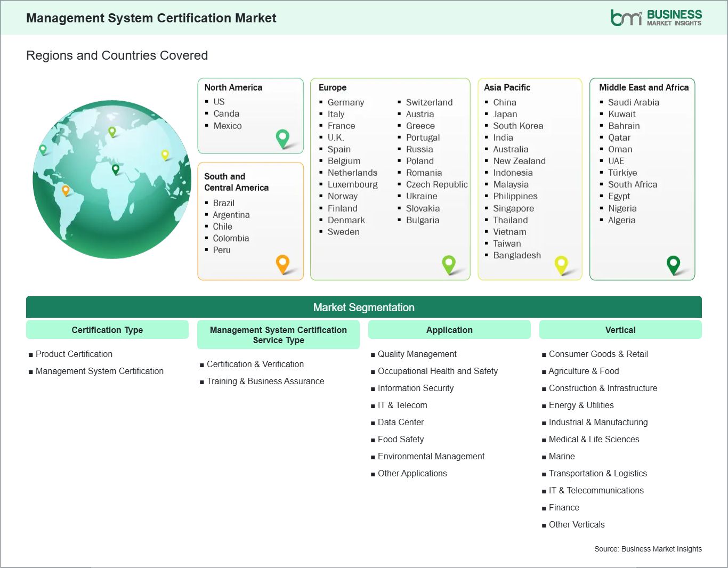
Task: Click the Business Market Insights logo
Action: (656, 18)
